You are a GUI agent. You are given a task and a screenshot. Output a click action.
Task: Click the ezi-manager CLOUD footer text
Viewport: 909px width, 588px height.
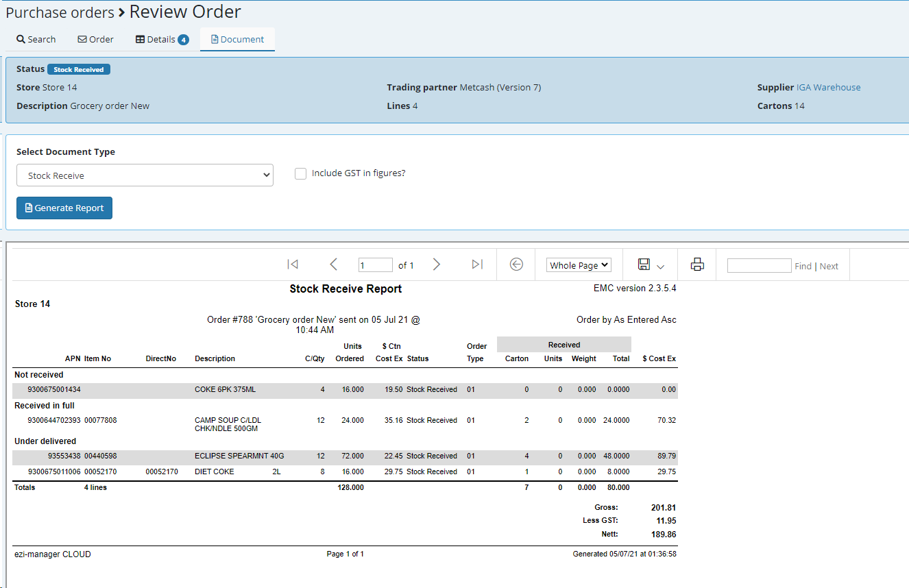pos(52,554)
